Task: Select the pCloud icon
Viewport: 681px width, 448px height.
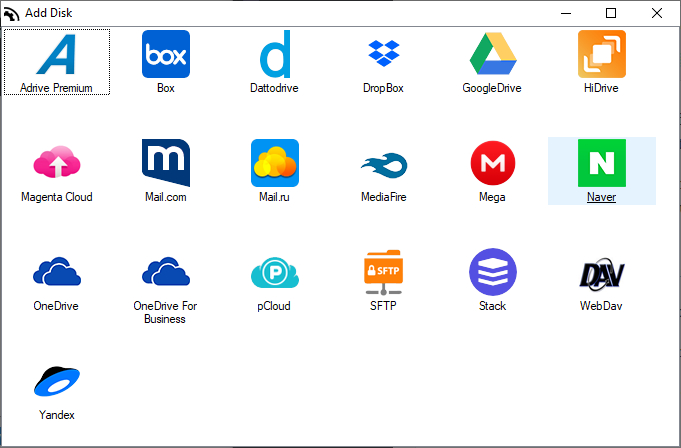Action: pyautogui.click(x=275, y=272)
